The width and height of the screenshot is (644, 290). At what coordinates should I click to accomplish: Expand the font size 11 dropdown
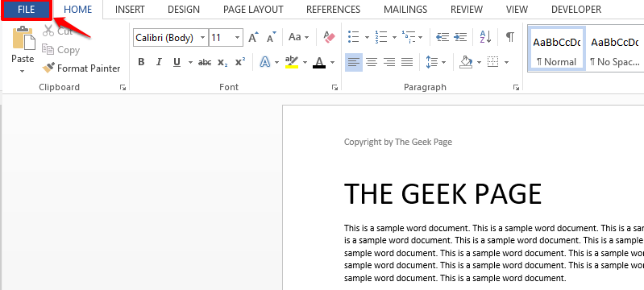point(238,38)
